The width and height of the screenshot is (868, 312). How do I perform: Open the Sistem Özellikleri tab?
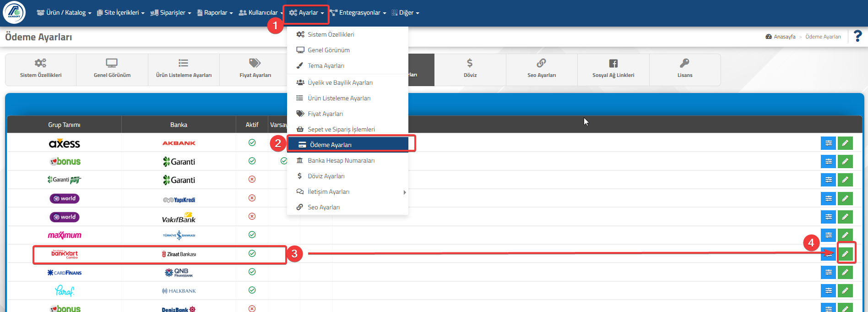click(x=41, y=70)
